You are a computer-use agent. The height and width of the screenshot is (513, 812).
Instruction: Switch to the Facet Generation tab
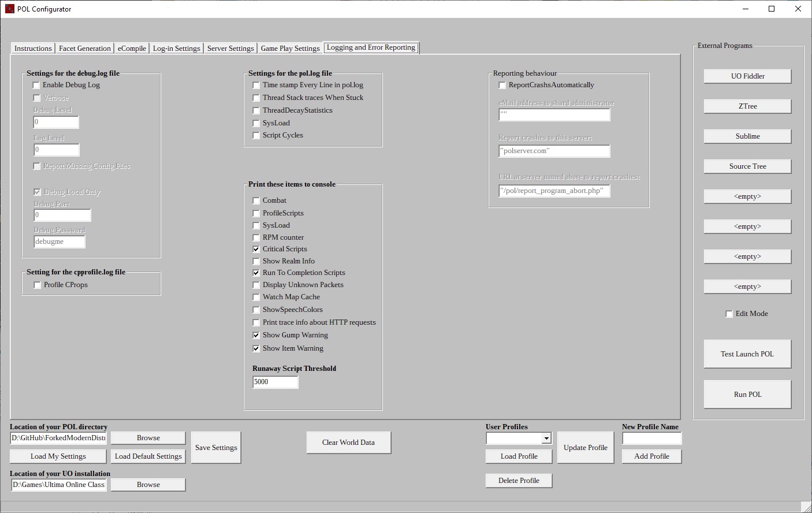pos(84,49)
